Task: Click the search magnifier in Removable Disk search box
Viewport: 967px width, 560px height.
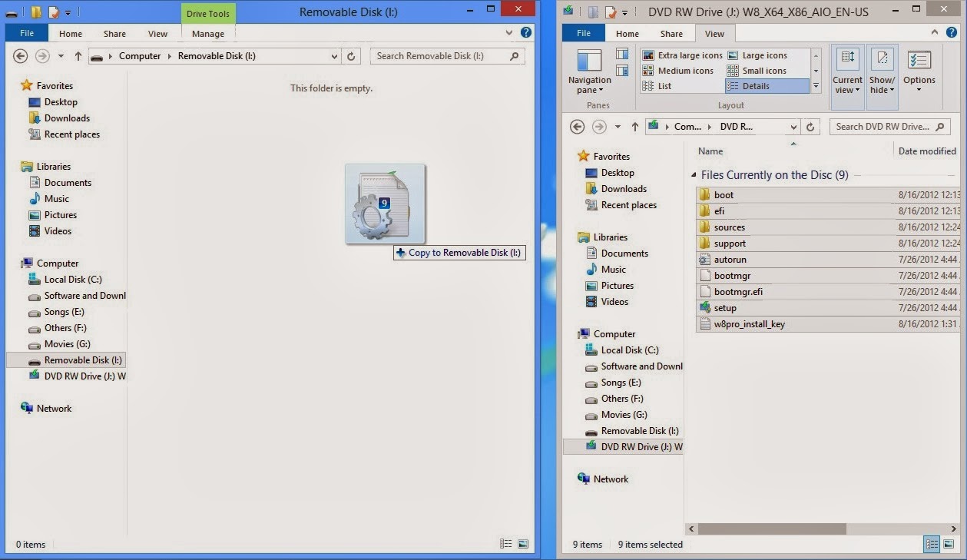Action: (515, 56)
